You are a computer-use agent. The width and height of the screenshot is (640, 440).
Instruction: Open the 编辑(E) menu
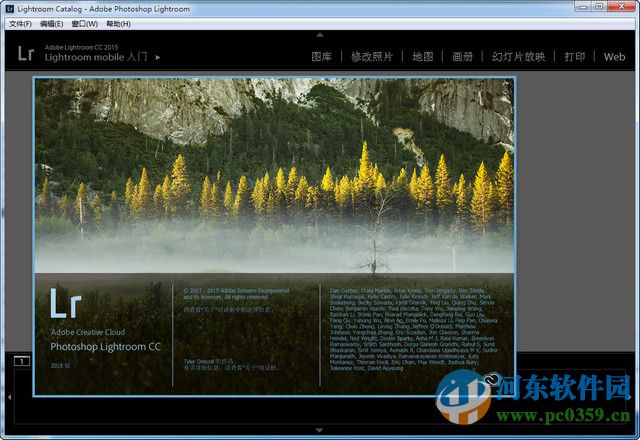[x=51, y=24]
